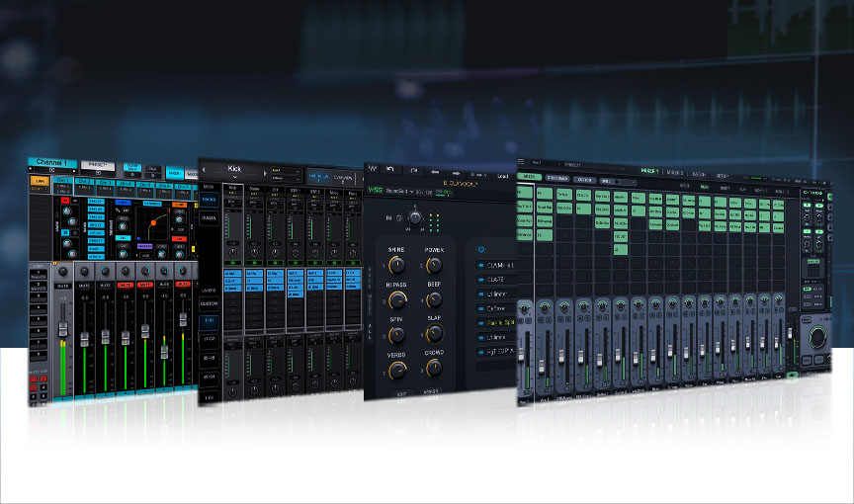Click the undo arrow in the knob plugin window
This screenshot has height=504, width=854.
(390, 169)
